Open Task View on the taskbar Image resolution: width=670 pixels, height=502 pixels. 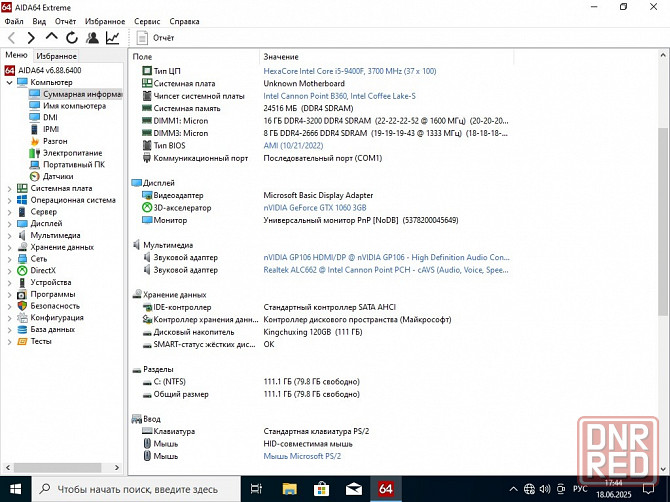tap(256, 489)
